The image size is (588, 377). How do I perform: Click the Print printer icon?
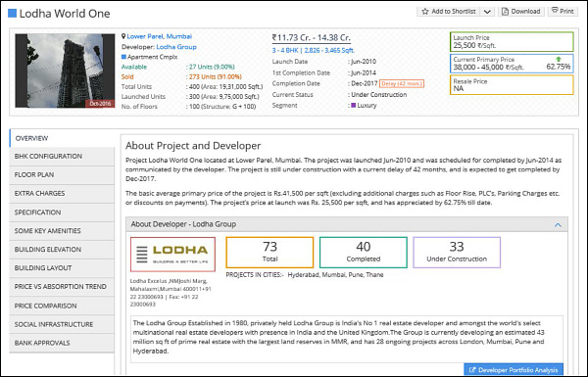coord(555,11)
